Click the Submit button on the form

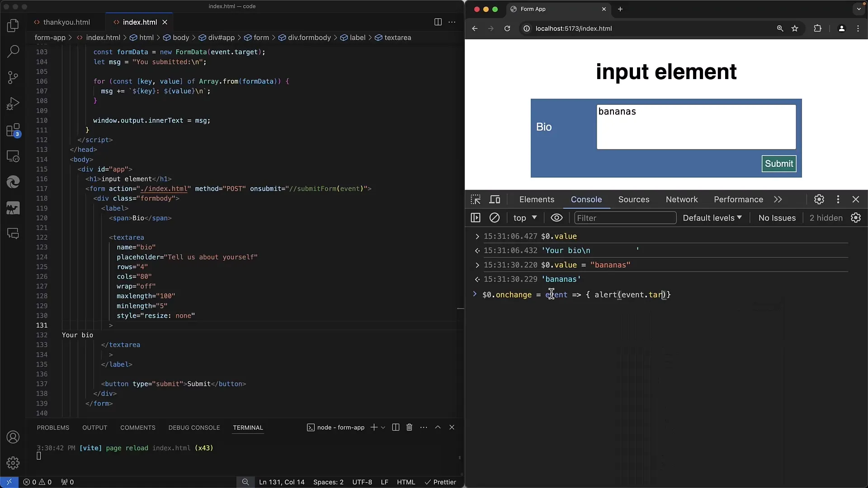coord(778,164)
